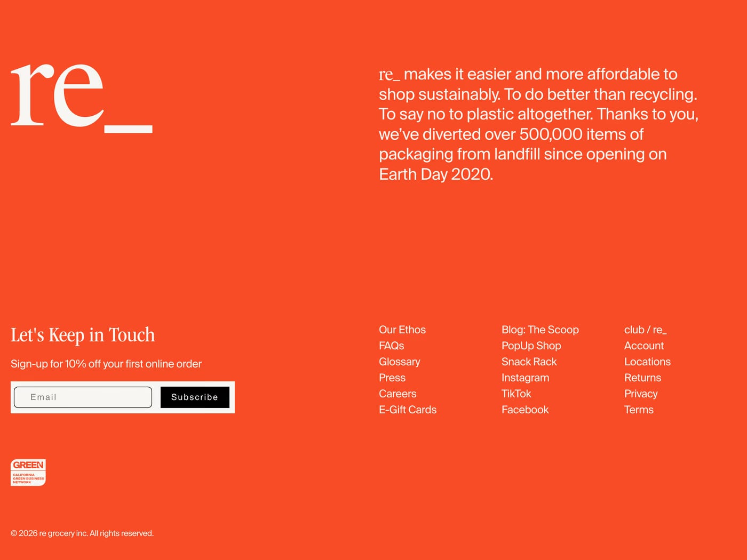Image resolution: width=747 pixels, height=560 pixels.
Task: Open the Our Ethos link
Action: (x=402, y=330)
